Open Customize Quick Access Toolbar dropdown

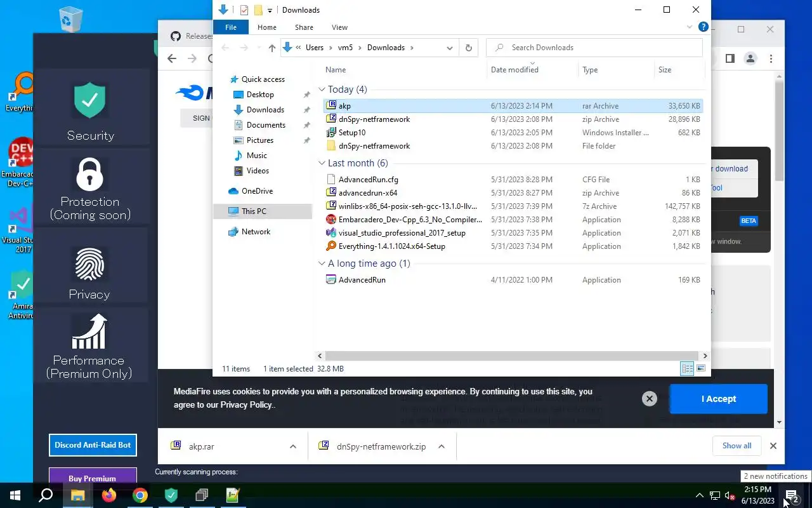pyautogui.click(x=270, y=10)
